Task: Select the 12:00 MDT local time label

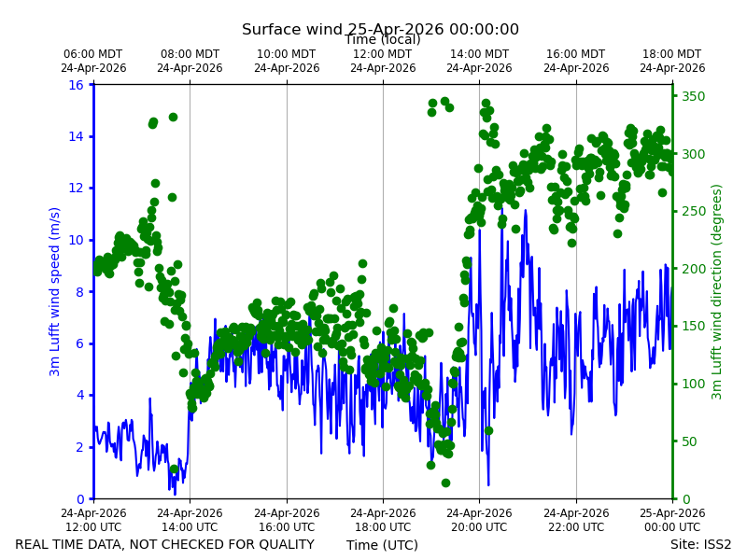Action: 383,61
